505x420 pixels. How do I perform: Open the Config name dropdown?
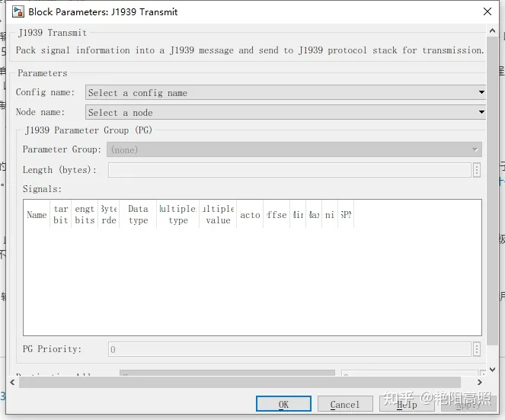[286, 92]
